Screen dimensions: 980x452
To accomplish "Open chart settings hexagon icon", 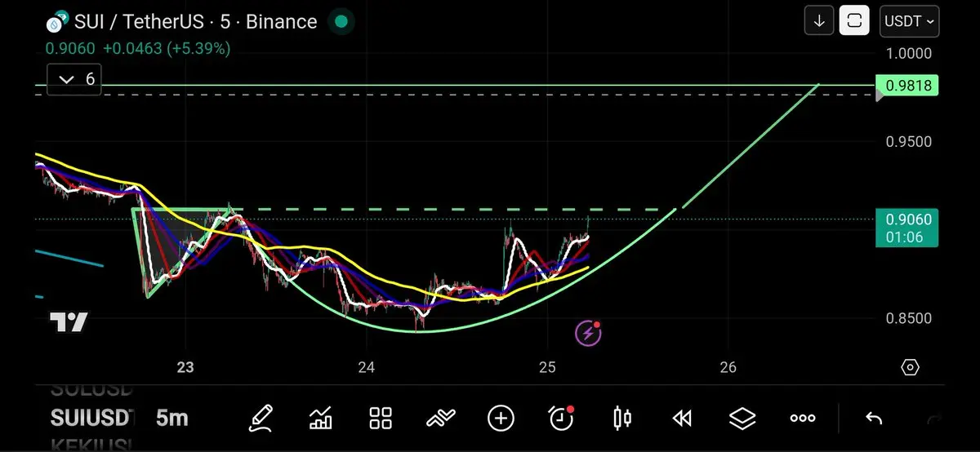I will pyautogui.click(x=911, y=367).
